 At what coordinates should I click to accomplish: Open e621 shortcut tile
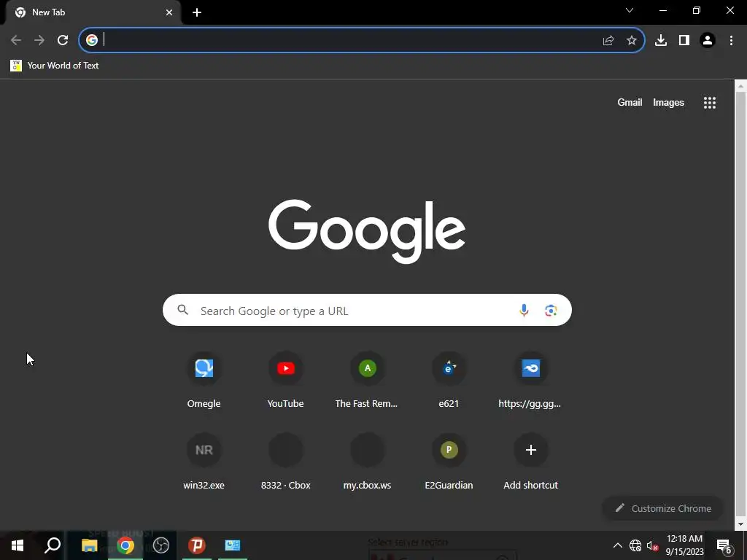[x=449, y=380]
